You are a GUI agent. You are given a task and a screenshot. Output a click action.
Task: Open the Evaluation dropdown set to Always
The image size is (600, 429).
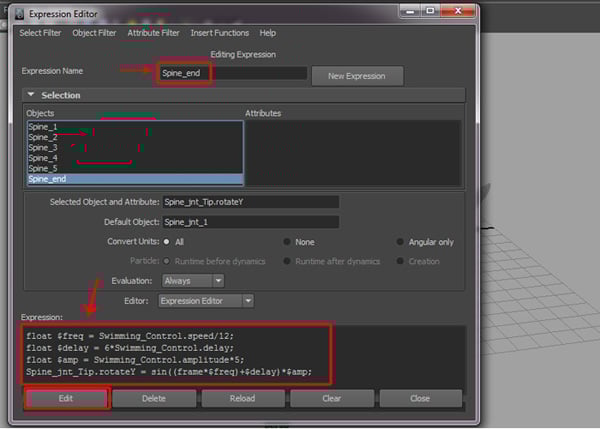tap(192, 281)
